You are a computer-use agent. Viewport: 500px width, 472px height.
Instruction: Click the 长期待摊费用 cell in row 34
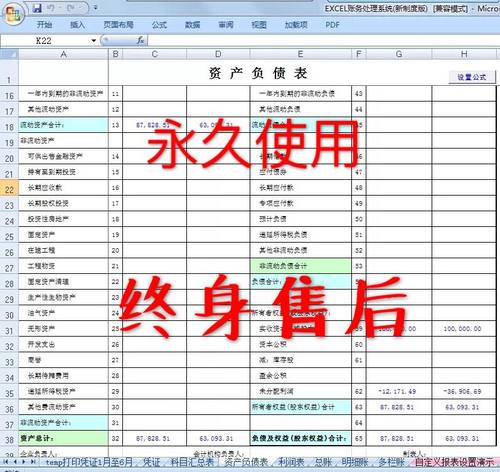tap(63, 376)
